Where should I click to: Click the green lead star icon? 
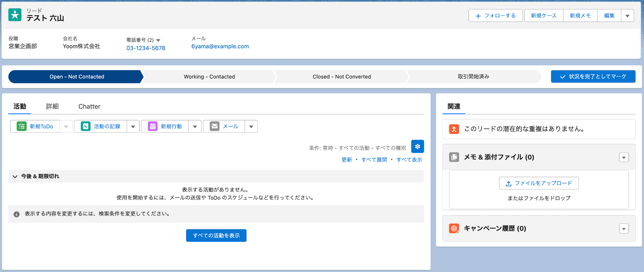[15, 15]
